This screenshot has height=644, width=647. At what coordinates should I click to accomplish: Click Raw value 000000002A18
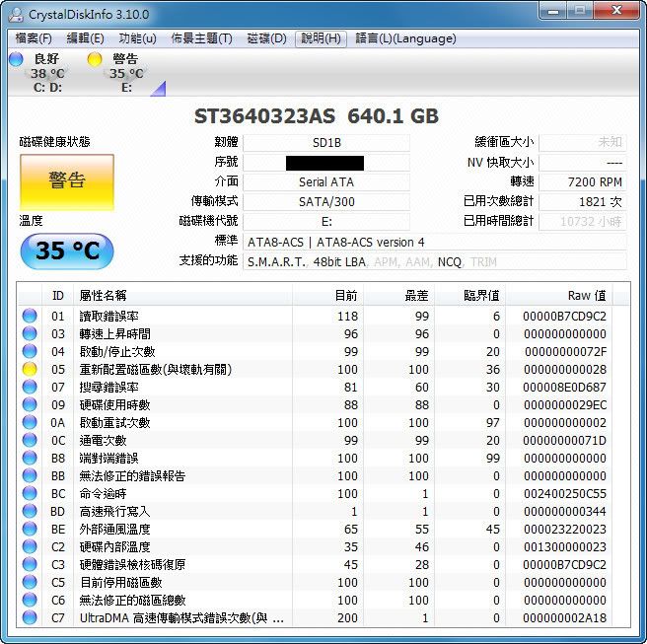click(x=565, y=617)
